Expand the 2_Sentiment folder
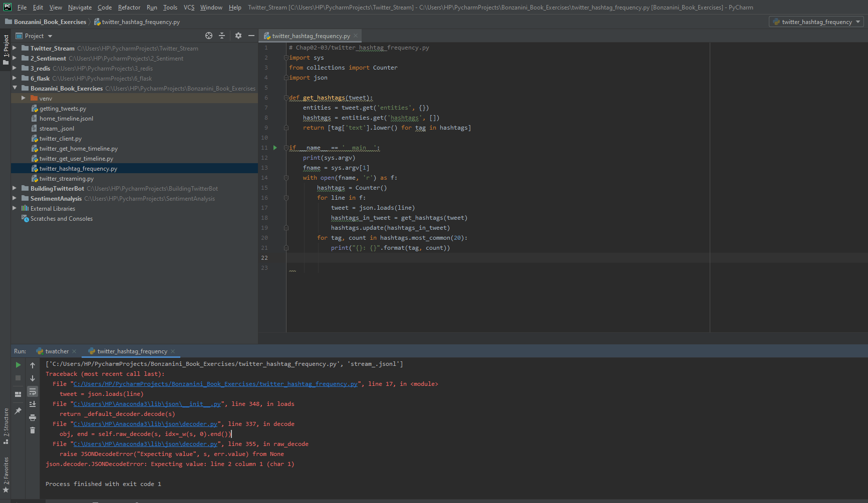This screenshot has width=868, height=503. coord(15,58)
